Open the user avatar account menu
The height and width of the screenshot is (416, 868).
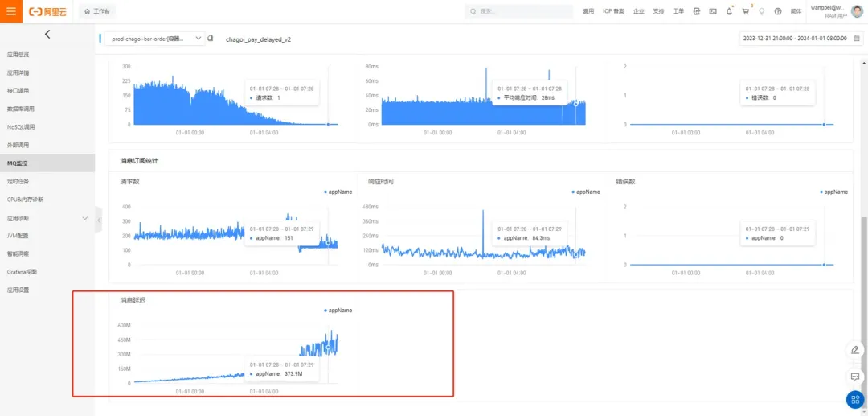[x=857, y=11]
